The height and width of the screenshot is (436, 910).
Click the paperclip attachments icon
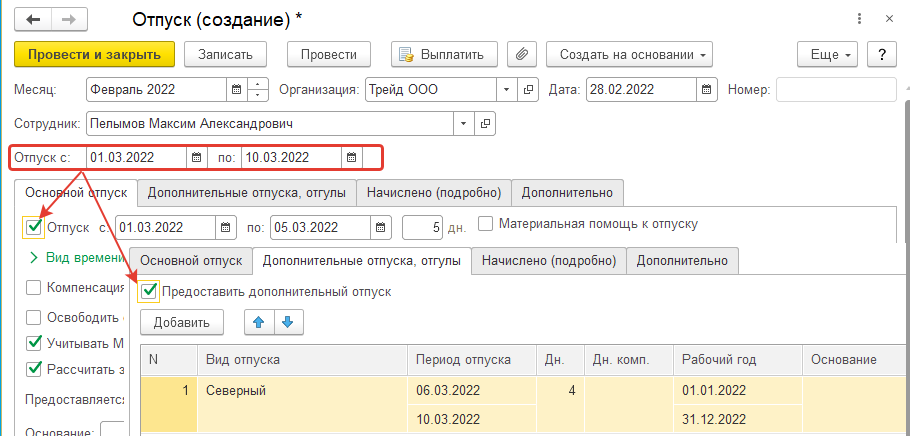tap(522, 54)
